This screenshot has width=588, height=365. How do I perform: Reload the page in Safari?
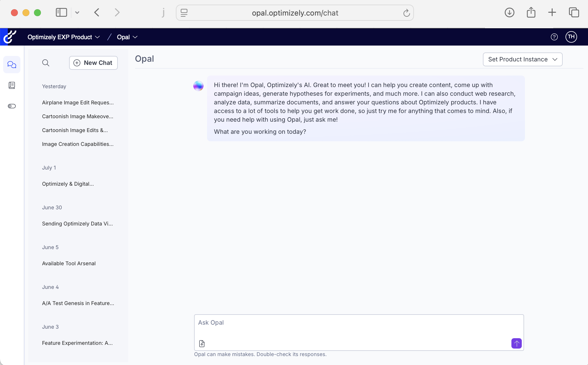coord(406,13)
